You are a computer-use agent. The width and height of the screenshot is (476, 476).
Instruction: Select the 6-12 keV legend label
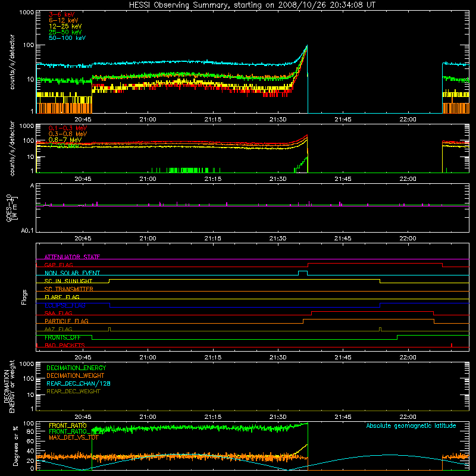coord(64,20)
